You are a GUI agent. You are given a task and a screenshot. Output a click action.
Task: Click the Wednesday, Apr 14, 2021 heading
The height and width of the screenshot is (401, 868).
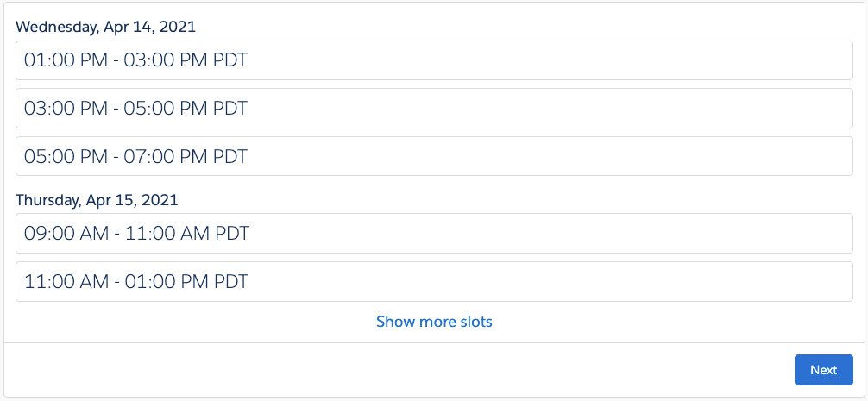pyautogui.click(x=106, y=27)
